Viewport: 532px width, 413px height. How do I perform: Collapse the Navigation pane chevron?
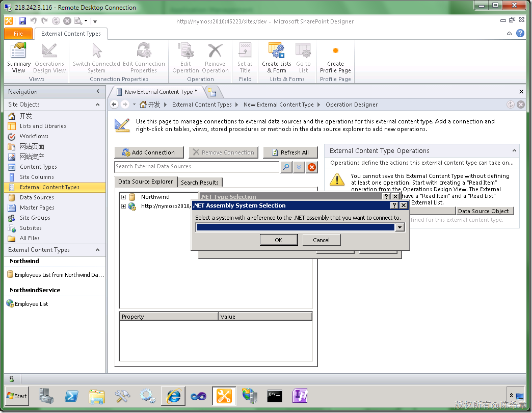coord(98,91)
